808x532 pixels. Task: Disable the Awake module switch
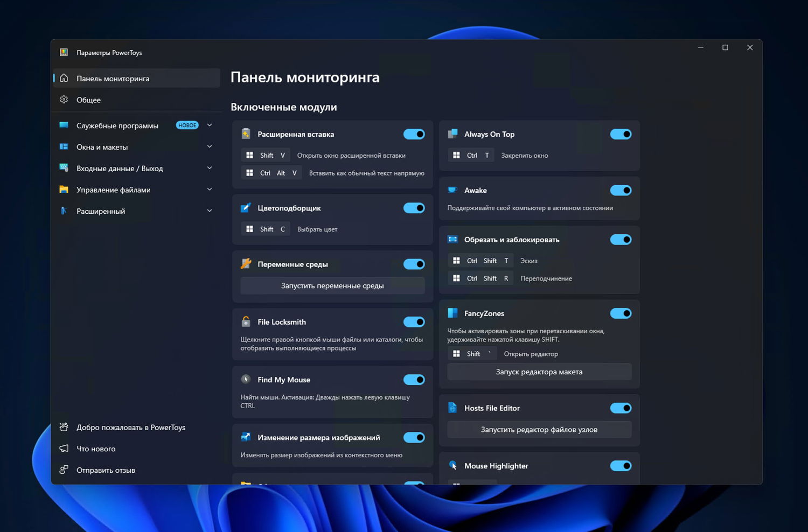click(621, 190)
